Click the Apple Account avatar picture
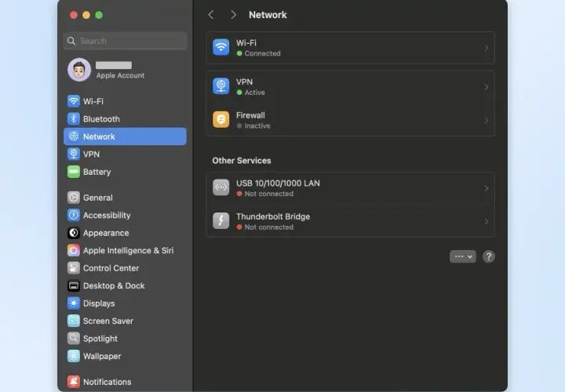This screenshot has width=565, height=392. point(79,70)
